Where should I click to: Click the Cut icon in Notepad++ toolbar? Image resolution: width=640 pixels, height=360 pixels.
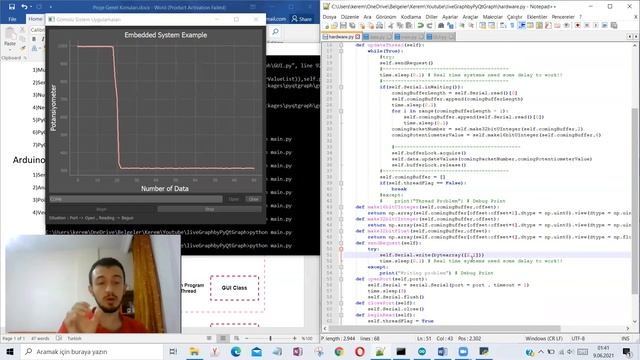(x=391, y=25)
